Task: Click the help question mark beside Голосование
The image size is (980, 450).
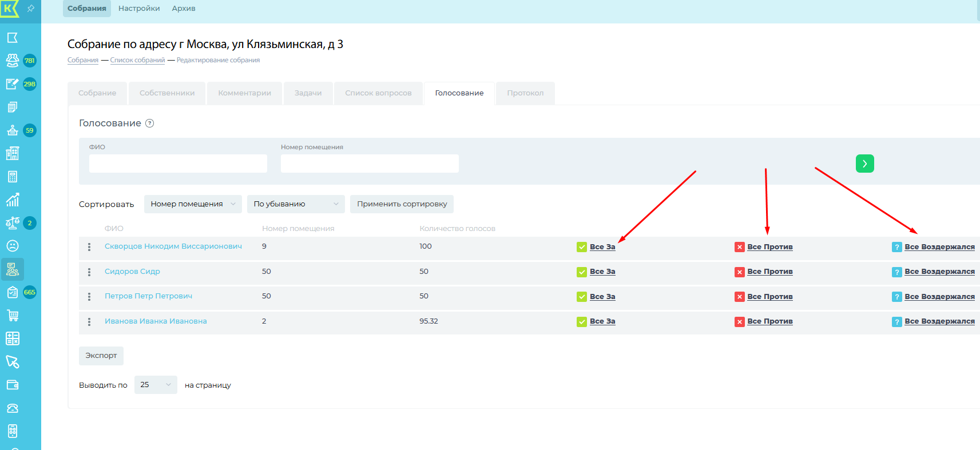Action: tap(150, 124)
